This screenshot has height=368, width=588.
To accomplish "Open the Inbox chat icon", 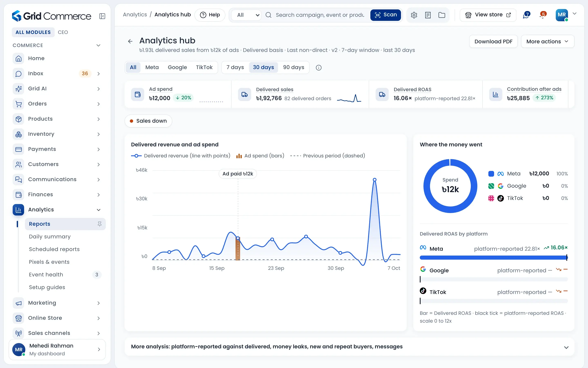I will [x=18, y=74].
